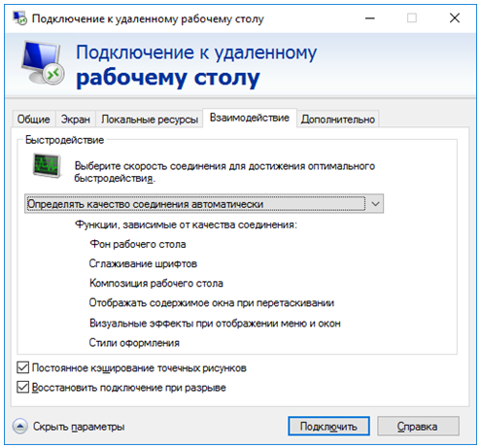Select the Определять качество соединения автоматически combo box
Viewport: 481px width, 448px height.
pyautogui.click(x=204, y=204)
